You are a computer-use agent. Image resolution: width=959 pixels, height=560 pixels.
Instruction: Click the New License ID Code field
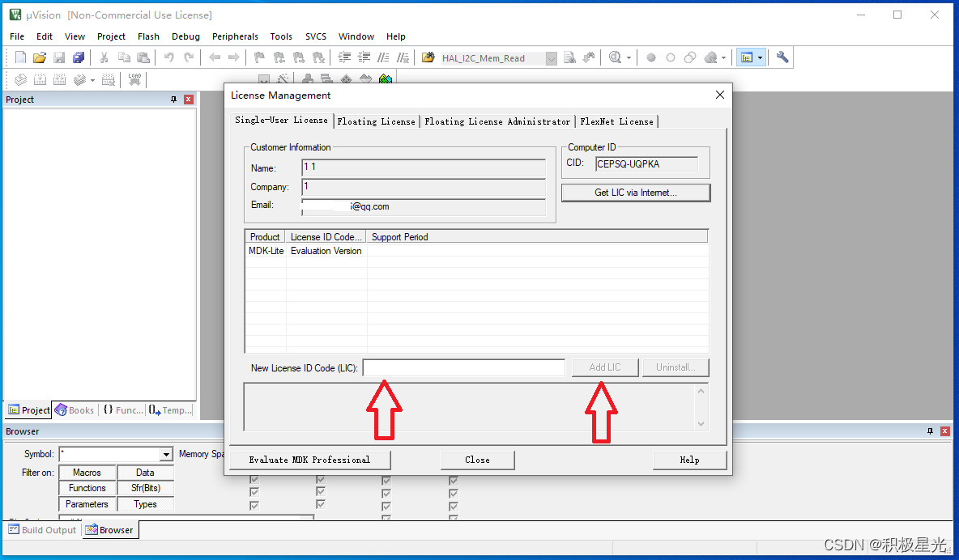tap(463, 367)
